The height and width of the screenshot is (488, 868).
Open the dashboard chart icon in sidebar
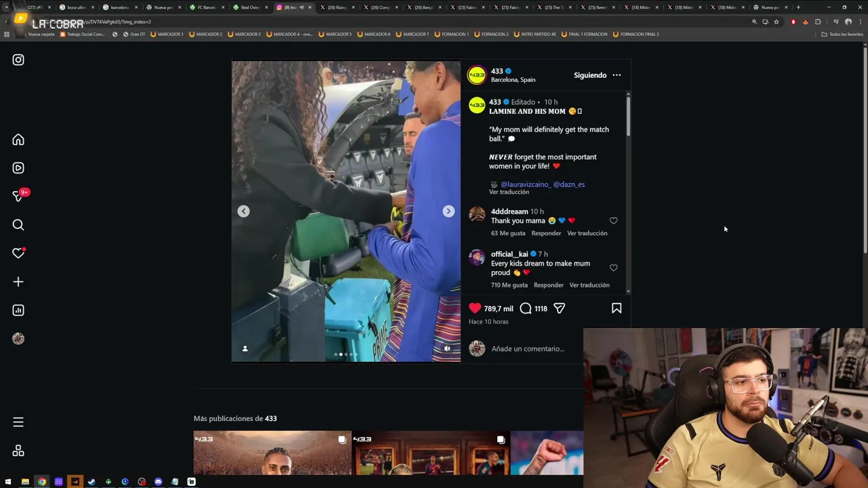tap(18, 310)
